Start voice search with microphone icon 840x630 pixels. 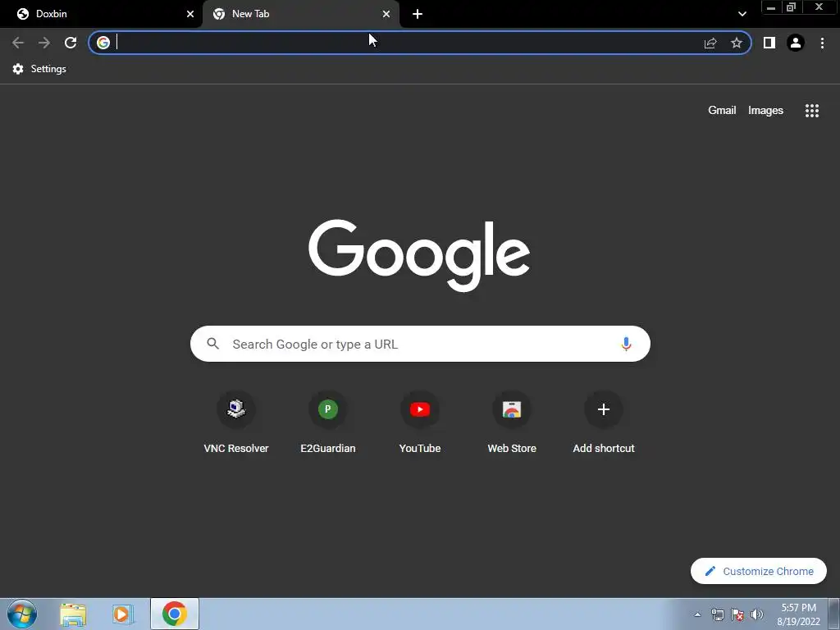click(x=626, y=344)
